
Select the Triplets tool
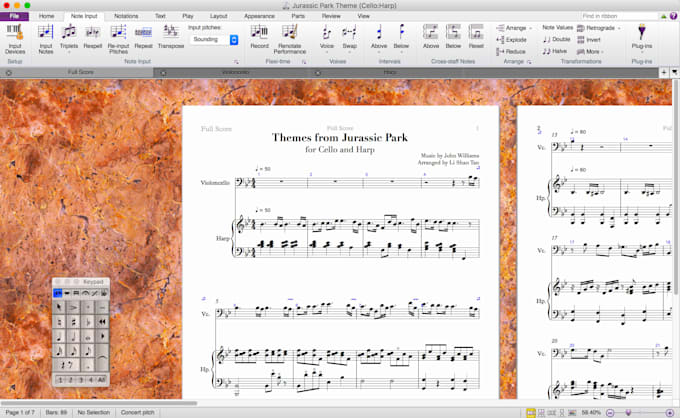69,36
